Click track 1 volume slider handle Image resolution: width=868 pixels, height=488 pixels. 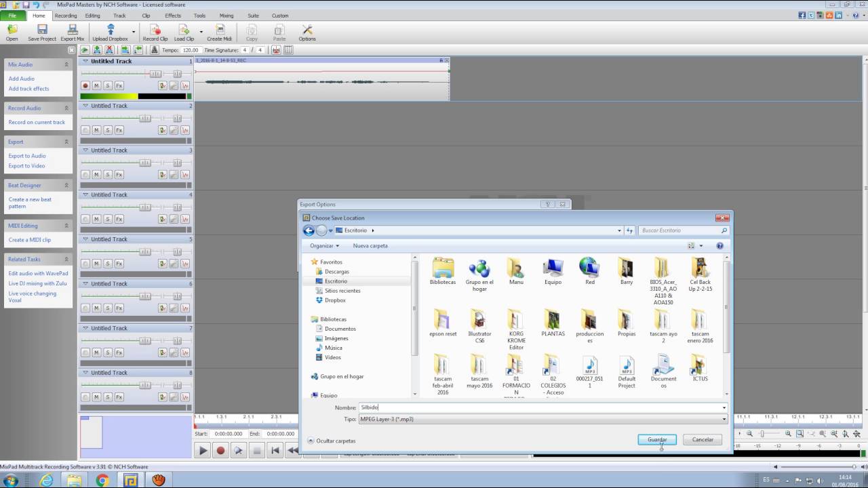[155, 73]
